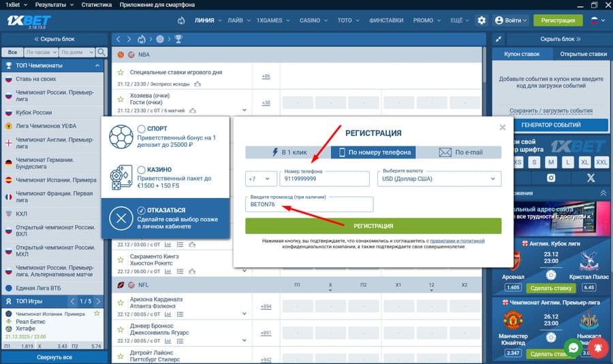The width and height of the screenshot is (613, 364).
Task: Open the fire icon next to ЛИНИЯ
Action: (x=181, y=20)
